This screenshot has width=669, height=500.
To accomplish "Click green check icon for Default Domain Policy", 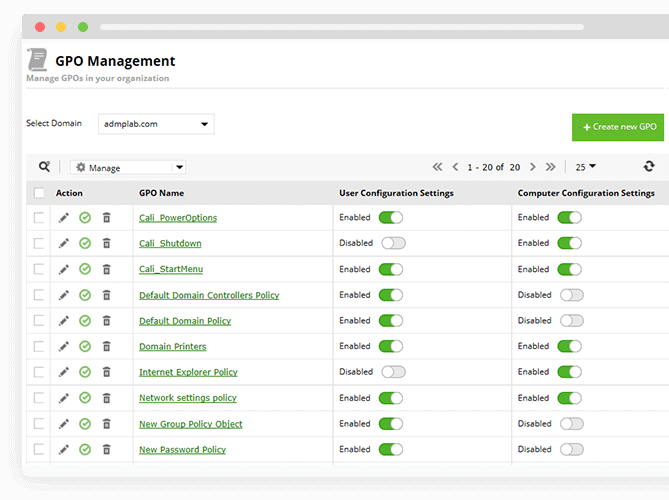I will (85, 320).
